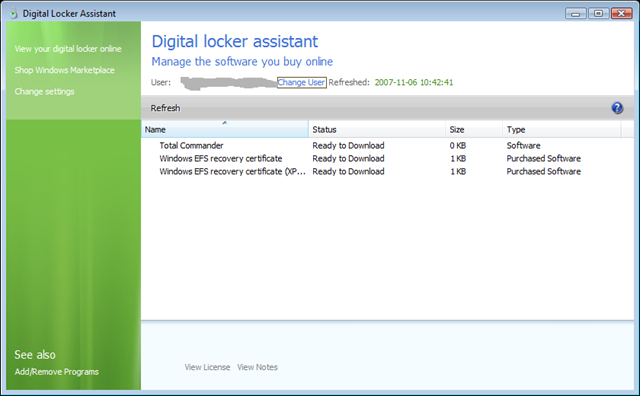Open Add/Remove Programs under See also

[57, 372]
